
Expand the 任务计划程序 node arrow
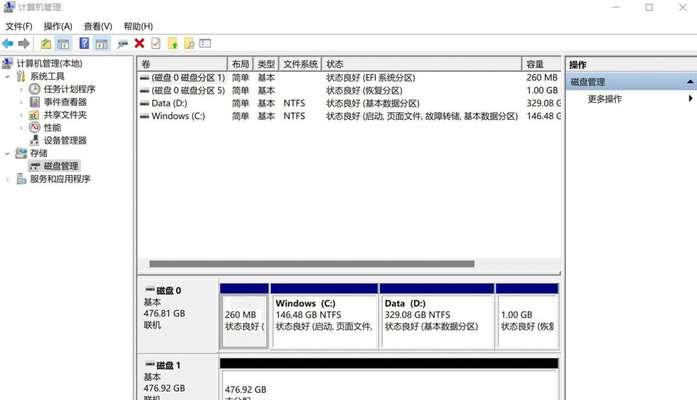[x=21, y=89]
